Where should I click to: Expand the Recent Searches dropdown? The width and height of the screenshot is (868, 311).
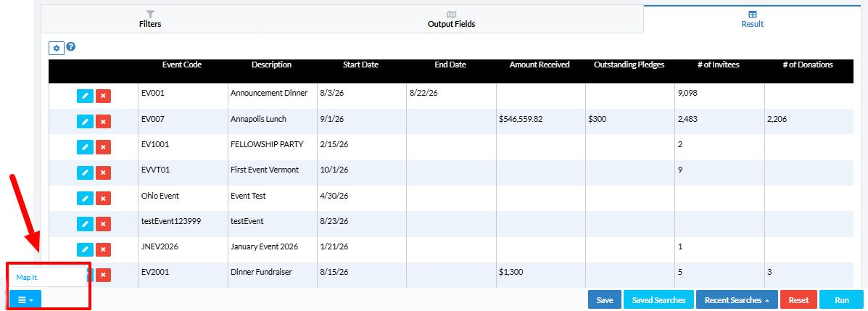[737, 300]
